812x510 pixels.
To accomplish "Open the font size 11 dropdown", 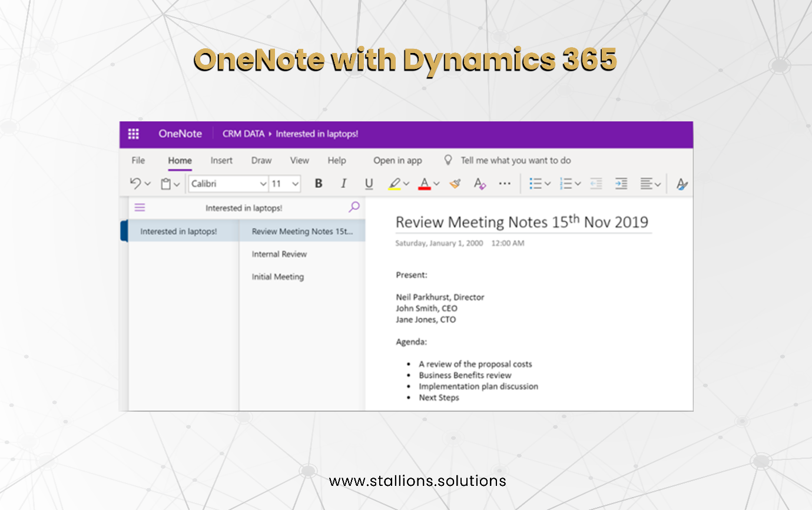I will (x=285, y=184).
